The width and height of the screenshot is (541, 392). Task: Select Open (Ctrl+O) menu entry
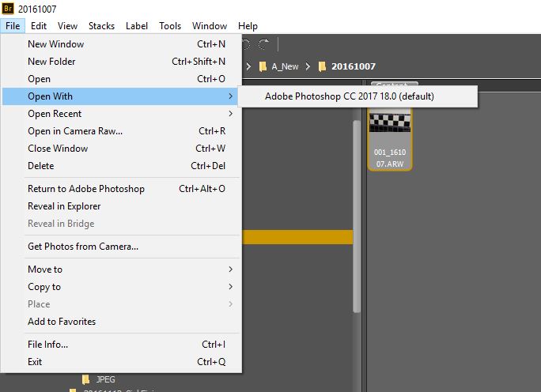tap(122, 79)
